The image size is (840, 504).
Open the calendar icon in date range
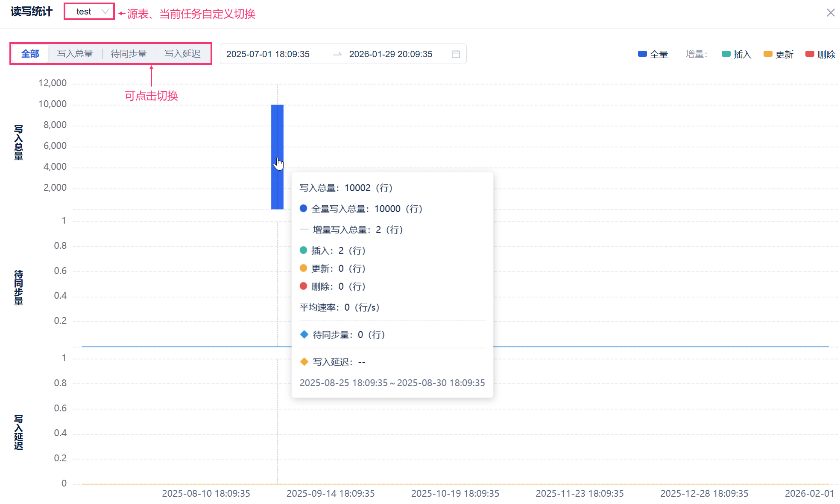(x=456, y=54)
